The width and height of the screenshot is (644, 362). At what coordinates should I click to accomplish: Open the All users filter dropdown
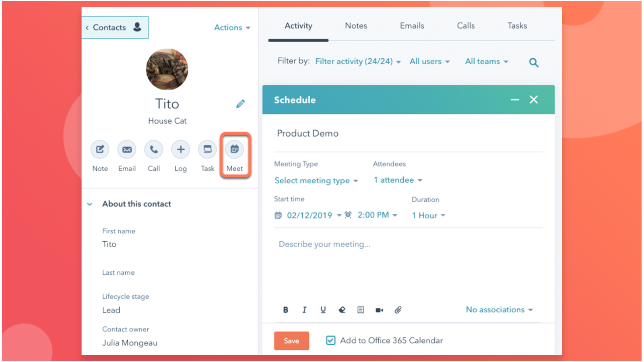point(429,62)
